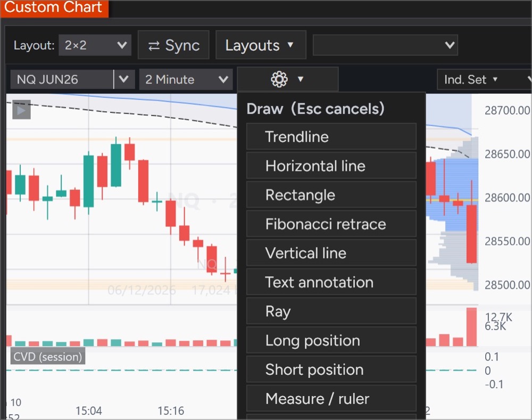Select Ray from the Draw menu
Image resolution: width=532 pixels, height=420 pixels.
pyautogui.click(x=331, y=311)
